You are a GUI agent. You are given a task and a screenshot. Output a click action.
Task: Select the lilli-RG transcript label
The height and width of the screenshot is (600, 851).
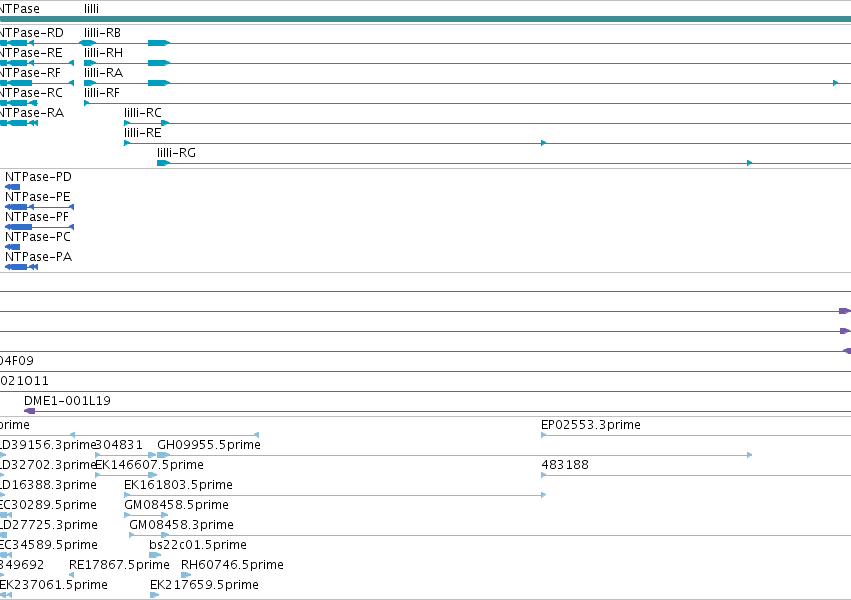click(x=176, y=153)
